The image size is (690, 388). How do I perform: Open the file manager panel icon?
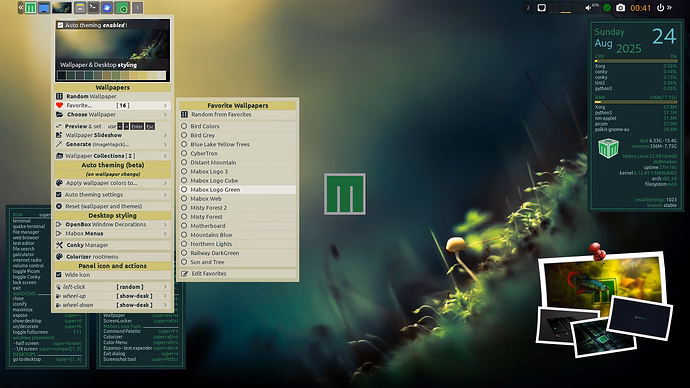pyautogui.click(x=80, y=7)
